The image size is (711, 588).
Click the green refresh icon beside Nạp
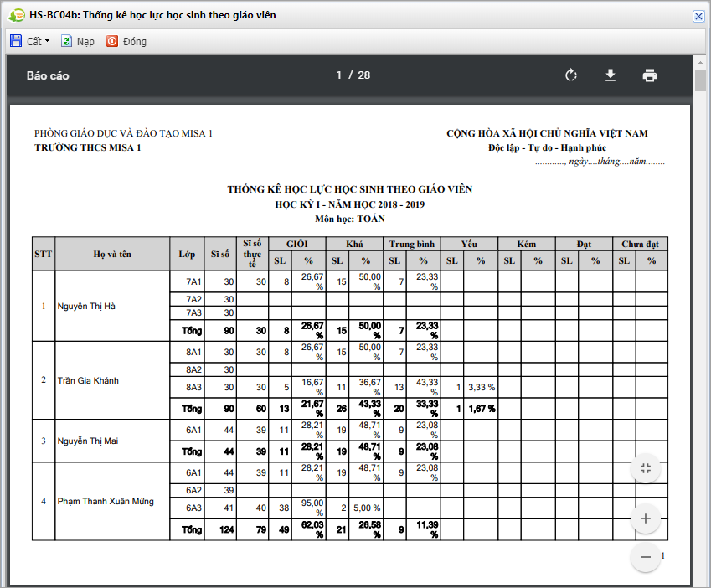click(x=66, y=41)
